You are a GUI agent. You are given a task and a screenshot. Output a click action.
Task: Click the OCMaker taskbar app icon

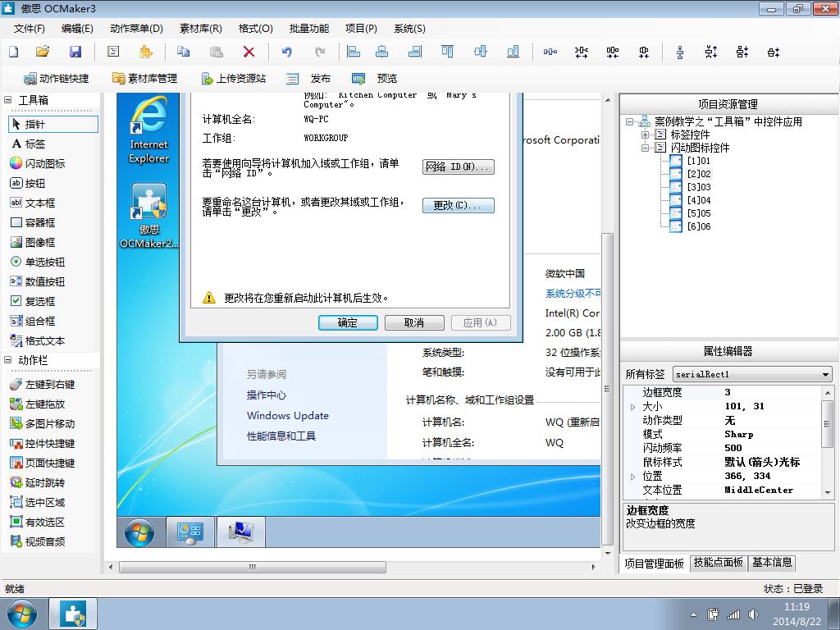pyautogui.click(x=73, y=614)
